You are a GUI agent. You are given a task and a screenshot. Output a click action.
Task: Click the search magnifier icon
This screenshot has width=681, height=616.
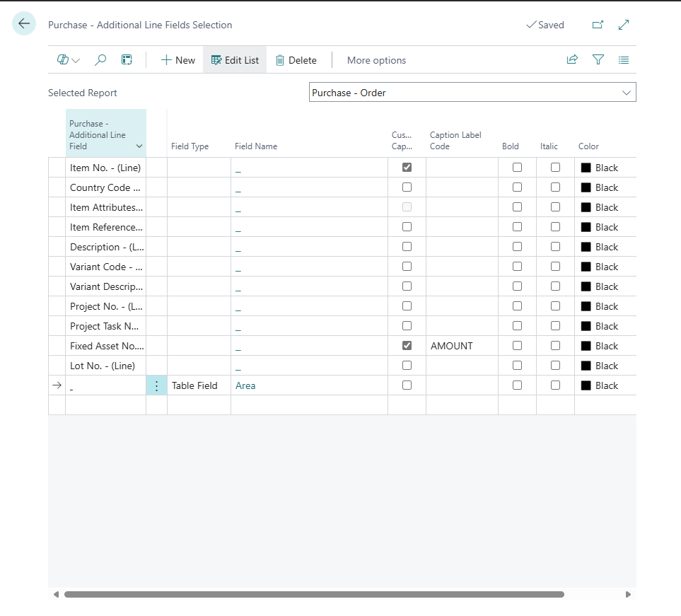(100, 60)
